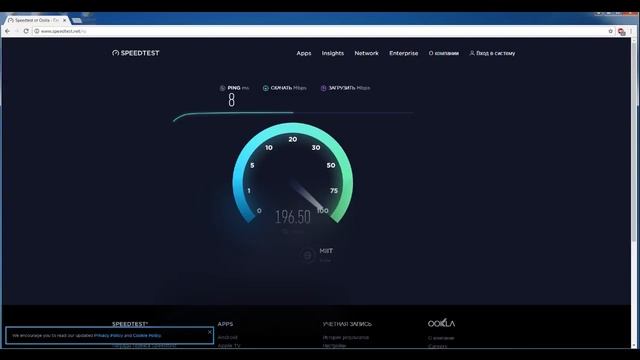Click Вход в систему login link
Image resolution: width=640 pixels, height=360 pixels.
click(492, 53)
